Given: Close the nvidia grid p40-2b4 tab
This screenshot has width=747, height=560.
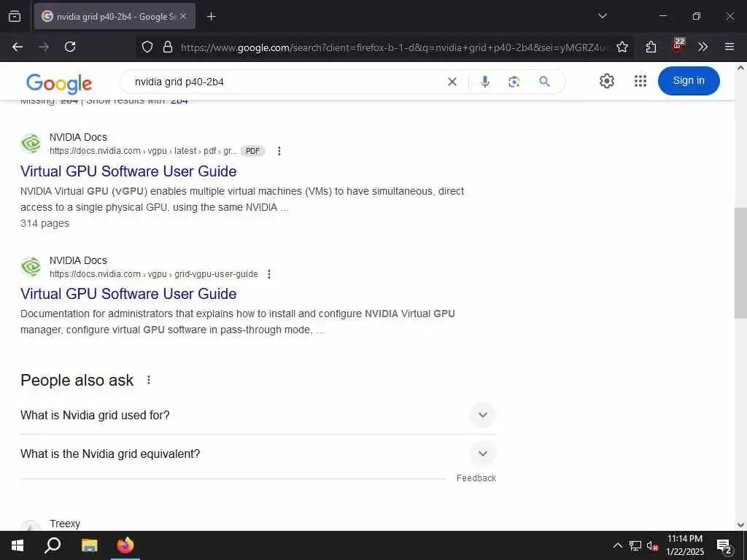Looking at the screenshot, I should point(183,16).
